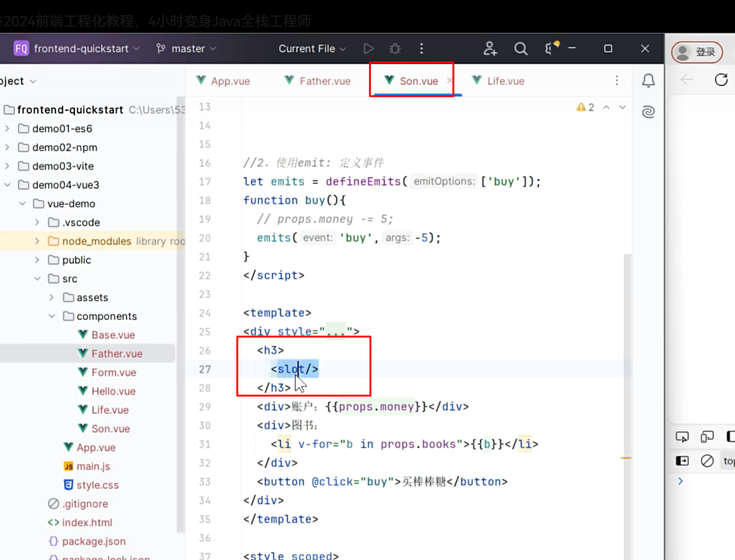Collapse the vue-demo folder
The height and width of the screenshot is (560, 735).
(x=22, y=203)
